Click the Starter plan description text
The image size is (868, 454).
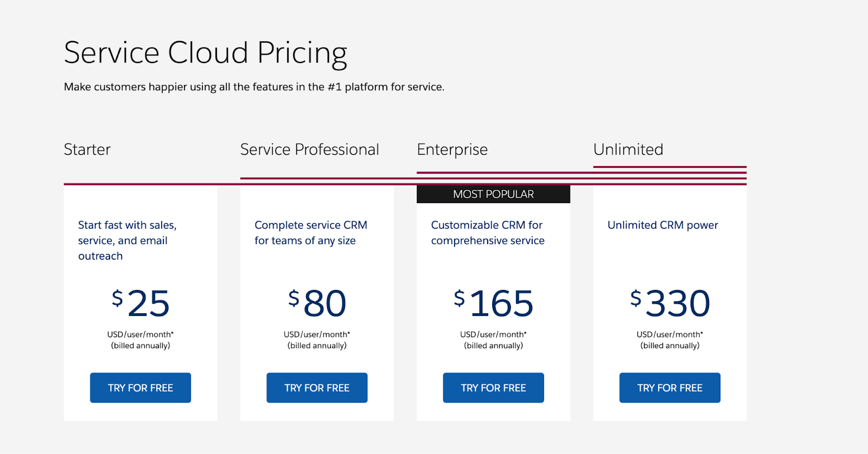point(127,240)
